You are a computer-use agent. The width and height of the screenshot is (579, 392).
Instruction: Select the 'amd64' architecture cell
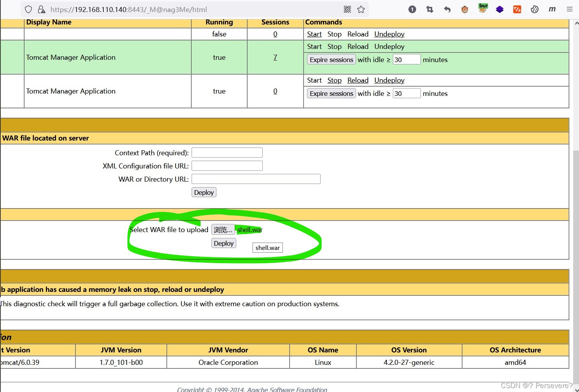point(515,363)
